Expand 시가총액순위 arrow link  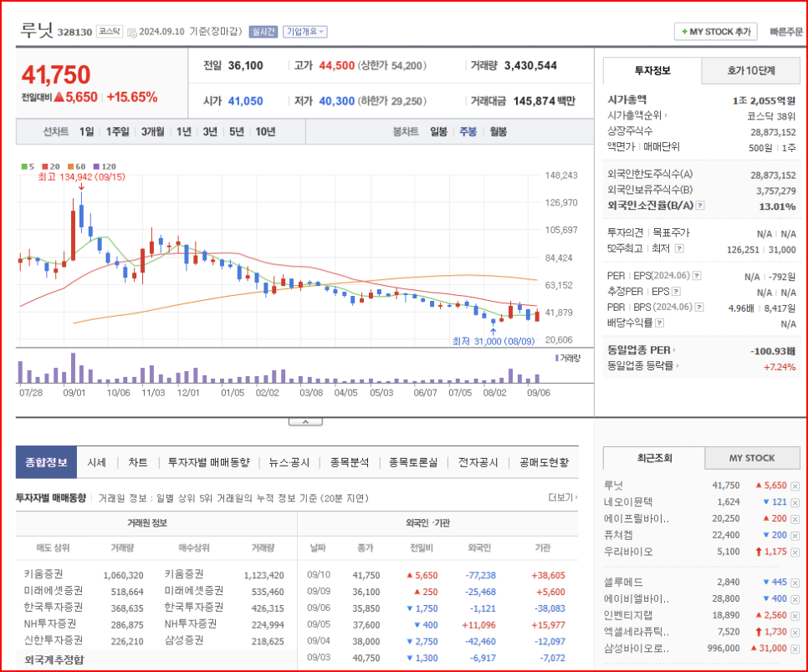pyautogui.click(x=637, y=115)
